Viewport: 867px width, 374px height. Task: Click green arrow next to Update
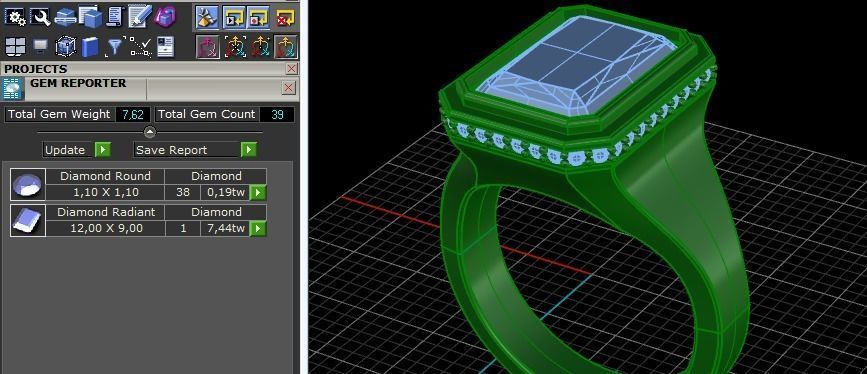tap(103, 150)
